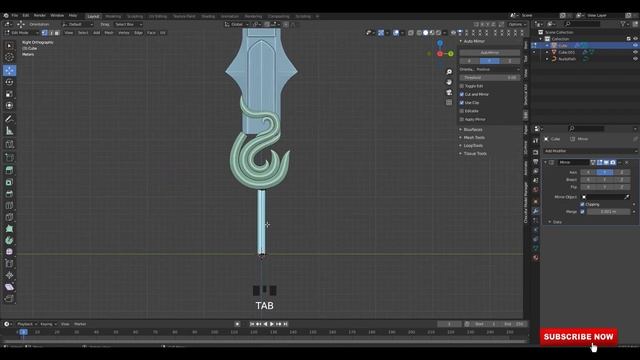Select the Measure tool

(x=9, y=131)
